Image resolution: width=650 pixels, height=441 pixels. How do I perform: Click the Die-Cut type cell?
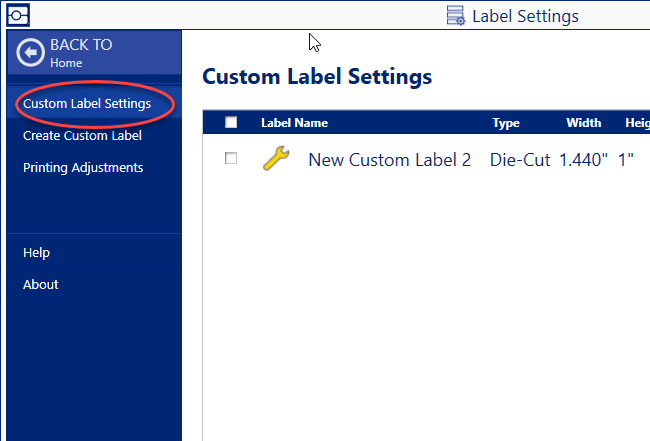pyautogui.click(x=520, y=160)
